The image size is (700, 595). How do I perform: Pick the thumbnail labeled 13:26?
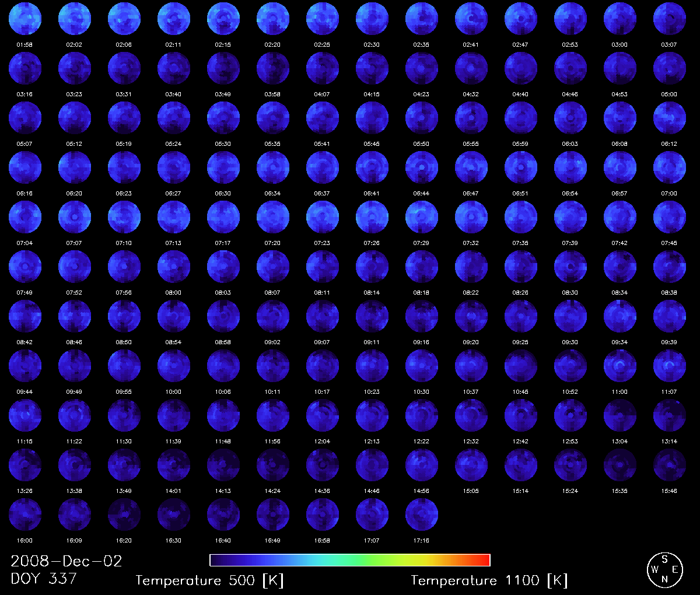coord(25,465)
